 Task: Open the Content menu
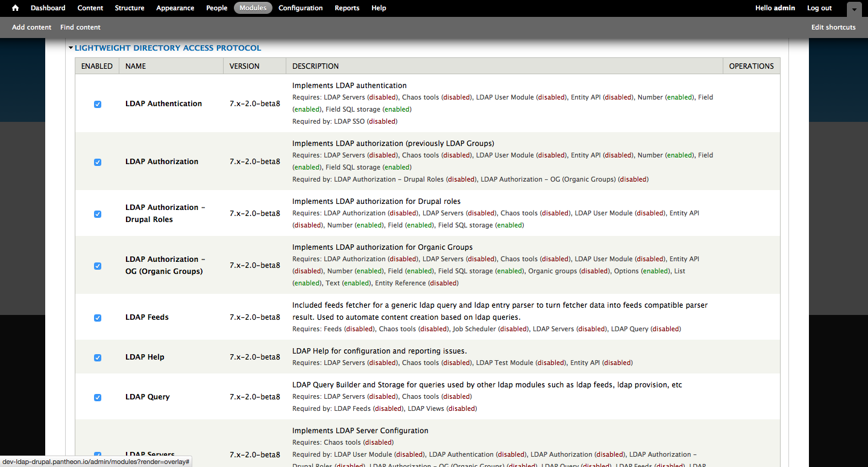(x=90, y=8)
